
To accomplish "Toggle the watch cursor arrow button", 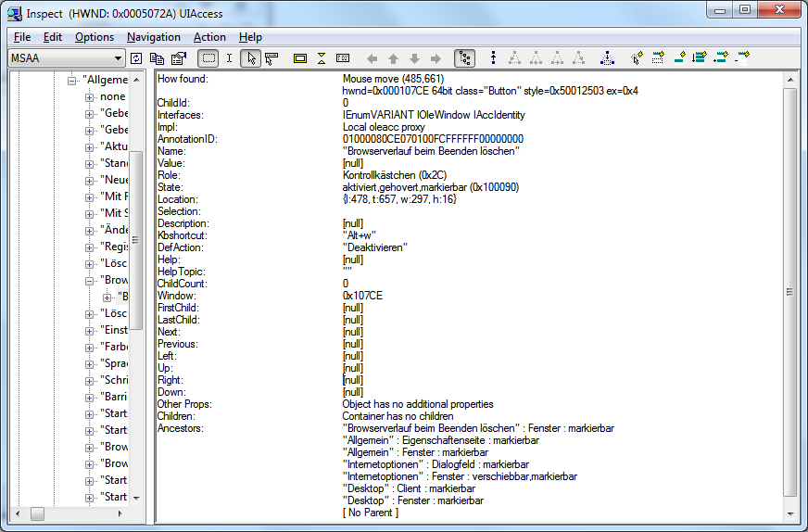I will pyautogui.click(x=250, y=58).
